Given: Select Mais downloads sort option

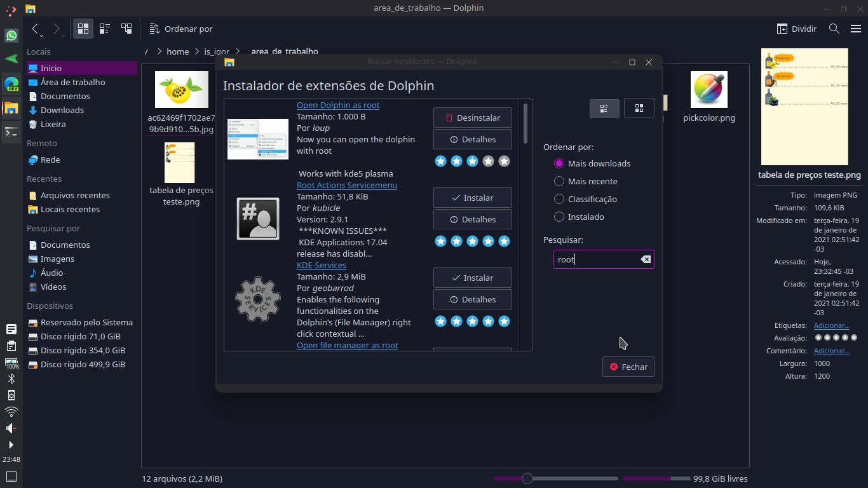Looking at the screenshot, I should click(592, 163).
